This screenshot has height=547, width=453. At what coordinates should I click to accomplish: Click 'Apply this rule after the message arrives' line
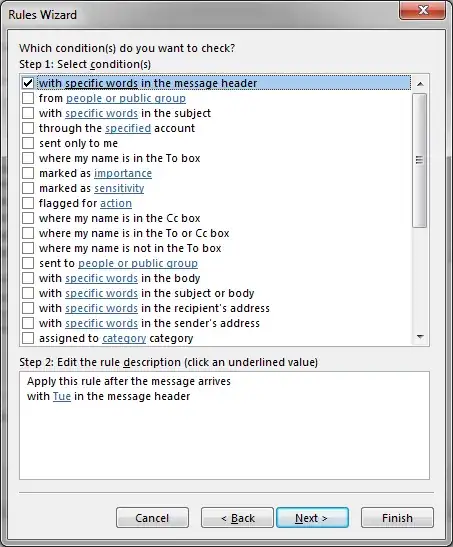tap(129, 381)
